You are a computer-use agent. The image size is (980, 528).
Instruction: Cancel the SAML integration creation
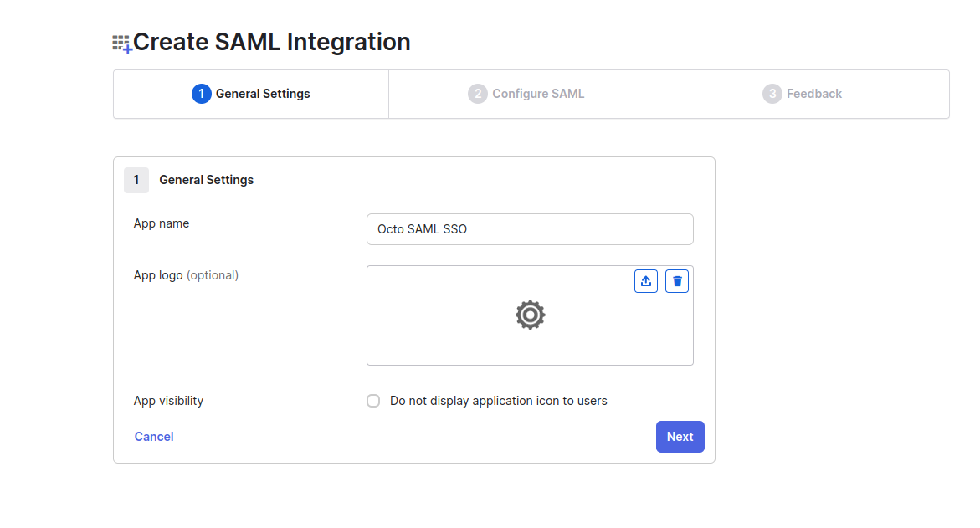pyautogui.click(x=154, y=436)
